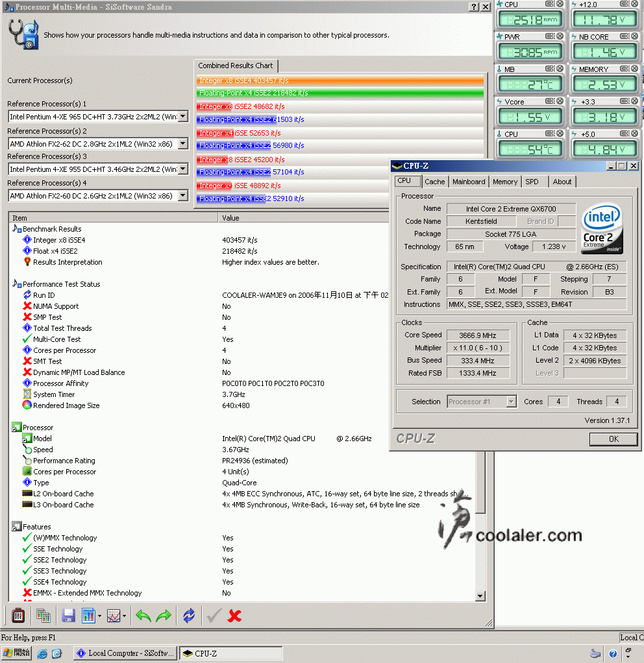Cancel with the red X toolbar icon

[234, 616]
